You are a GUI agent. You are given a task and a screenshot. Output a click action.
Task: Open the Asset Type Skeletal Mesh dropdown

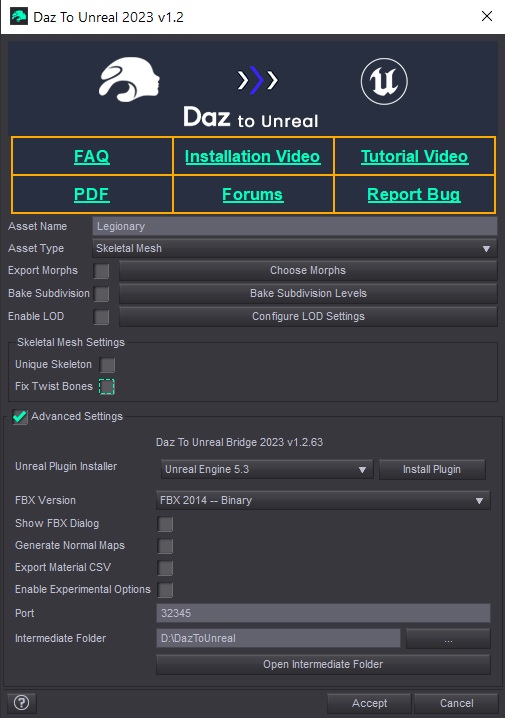point(295,248)
